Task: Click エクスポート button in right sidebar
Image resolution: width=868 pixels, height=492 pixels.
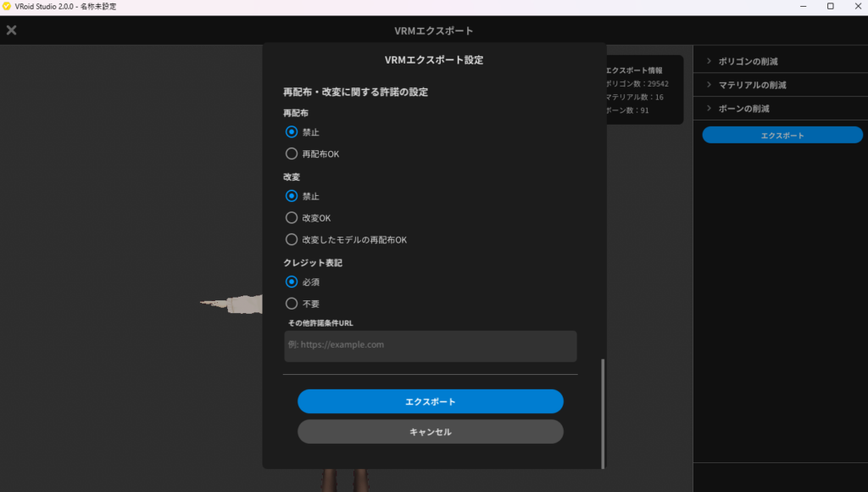Action: (x=782, y=136)
